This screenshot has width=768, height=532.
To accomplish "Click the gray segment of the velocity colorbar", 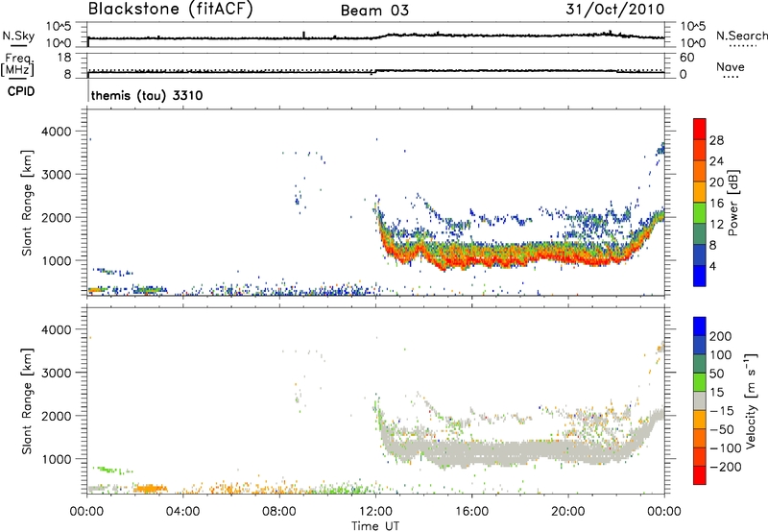I will tap(700, 400).
